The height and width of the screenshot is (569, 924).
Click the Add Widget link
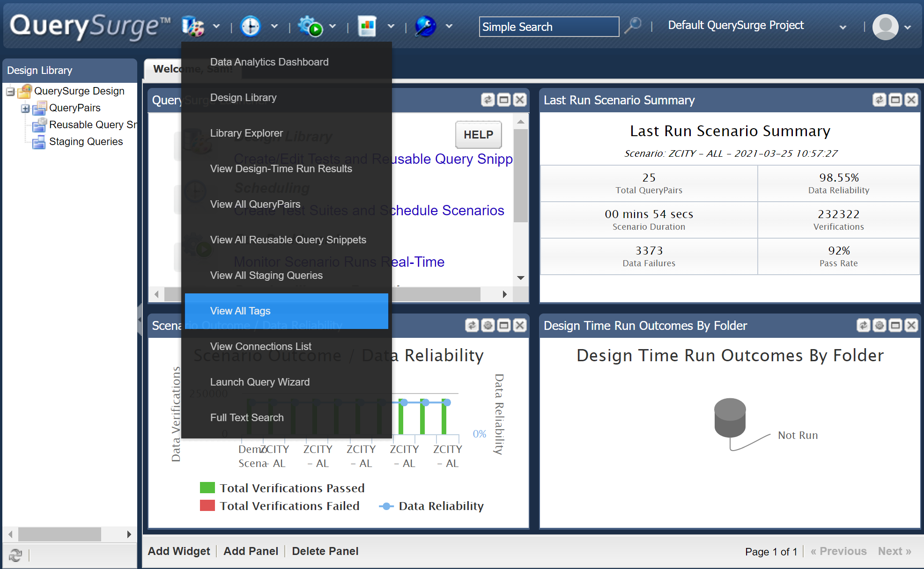pos(178,551)
